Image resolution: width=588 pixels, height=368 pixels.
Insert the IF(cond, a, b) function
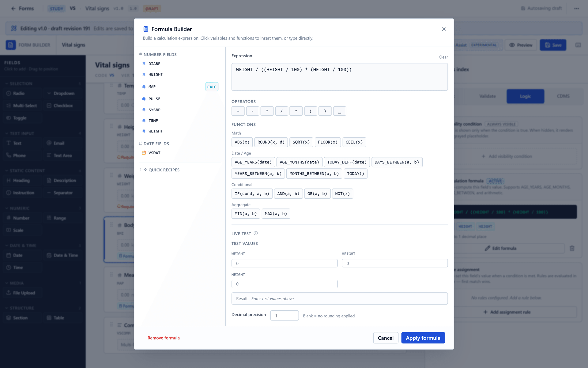point(252,194)
